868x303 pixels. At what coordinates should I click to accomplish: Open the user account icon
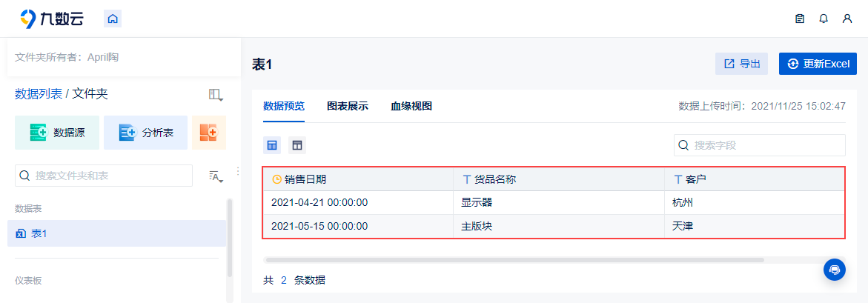(x=847, y=19)
